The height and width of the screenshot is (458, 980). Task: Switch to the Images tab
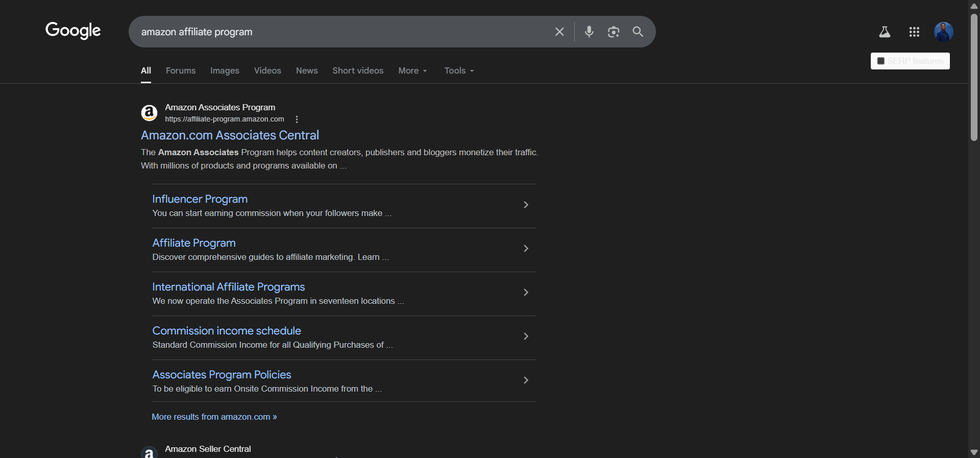[x=225, y=71]
